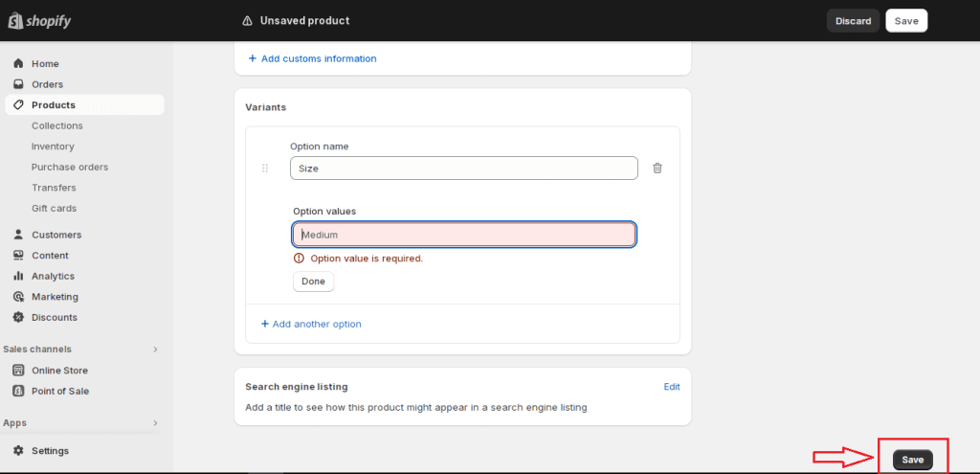980x474 pixels.
Task: Click the warning icon next to Unsaved product
Action: pos(248,21)
